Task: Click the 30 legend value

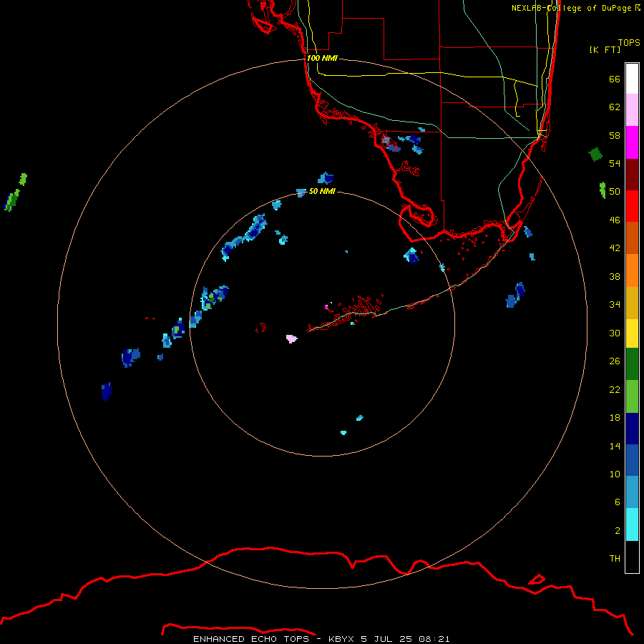Action: [615, 333]
